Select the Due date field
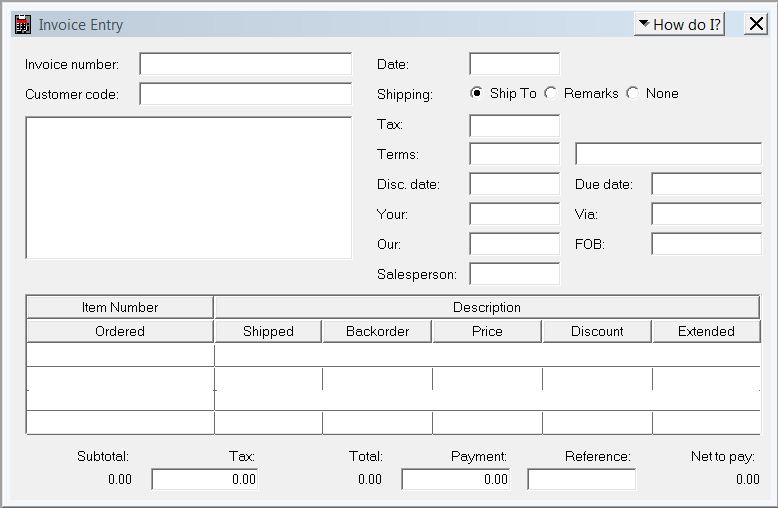The width and height of the screenshot is (778, 508). tap(706, 184)
